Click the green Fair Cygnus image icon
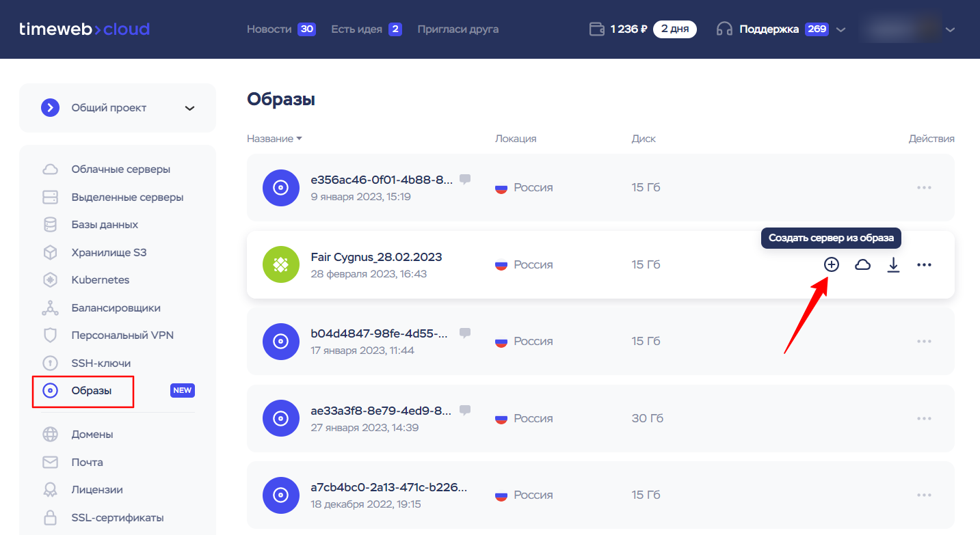This screenshot has width=980, height=535. click(280, 264)
